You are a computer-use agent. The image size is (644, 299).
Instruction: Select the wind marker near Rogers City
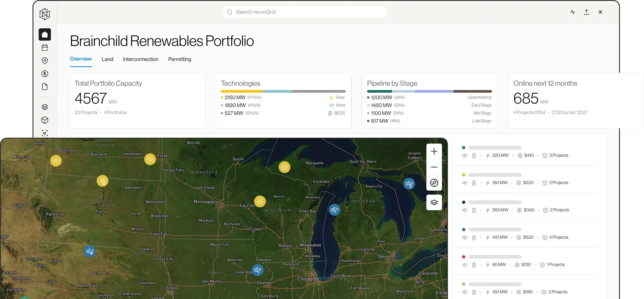click(x=409, y=184)
